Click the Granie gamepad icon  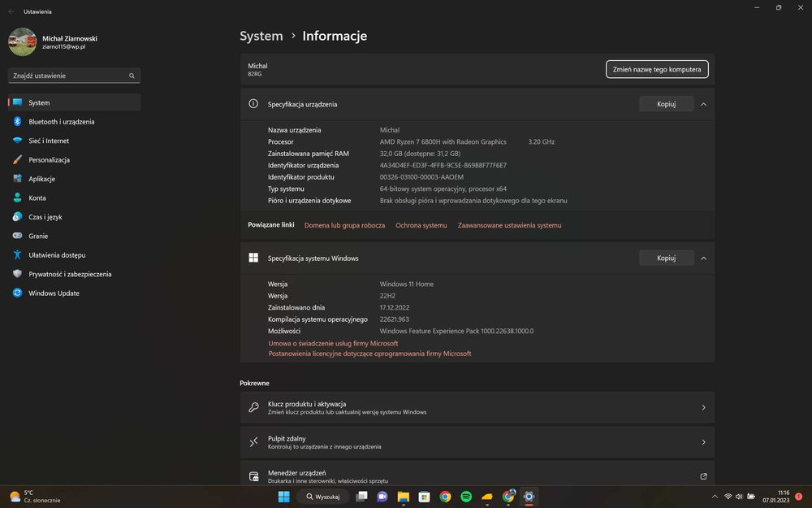click(17, 236)
